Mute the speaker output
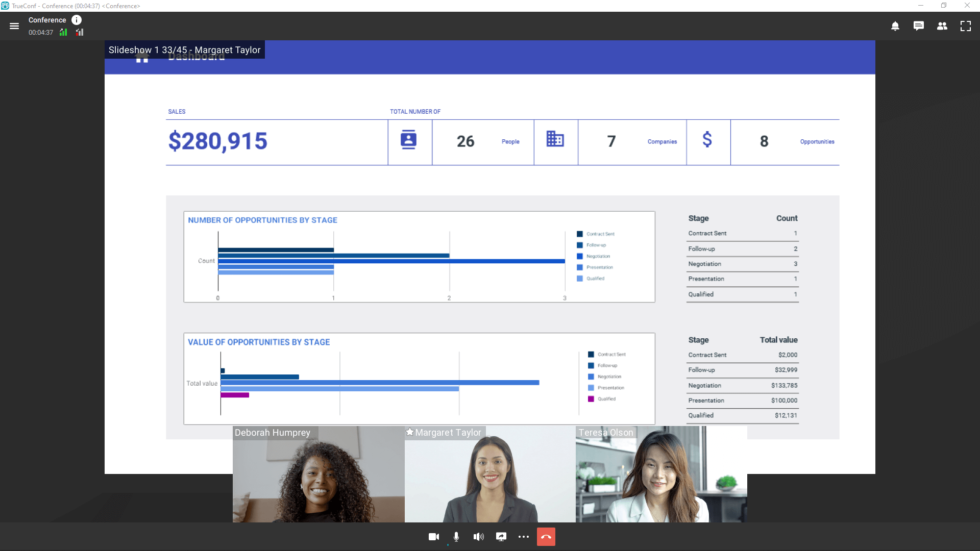 click(x=479, y=536)
